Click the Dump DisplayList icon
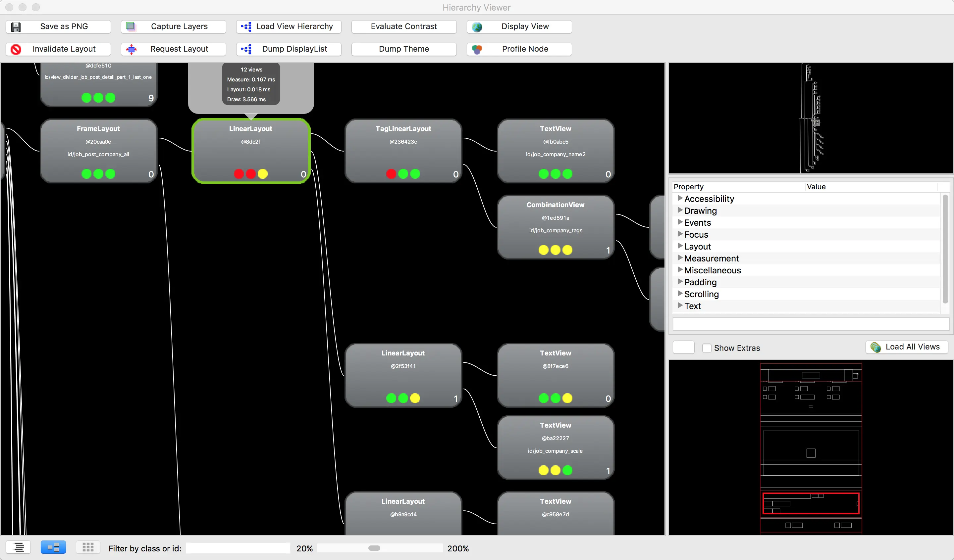Image resolution: width=954 pixels, height=560 pixels. coord(246,49)
